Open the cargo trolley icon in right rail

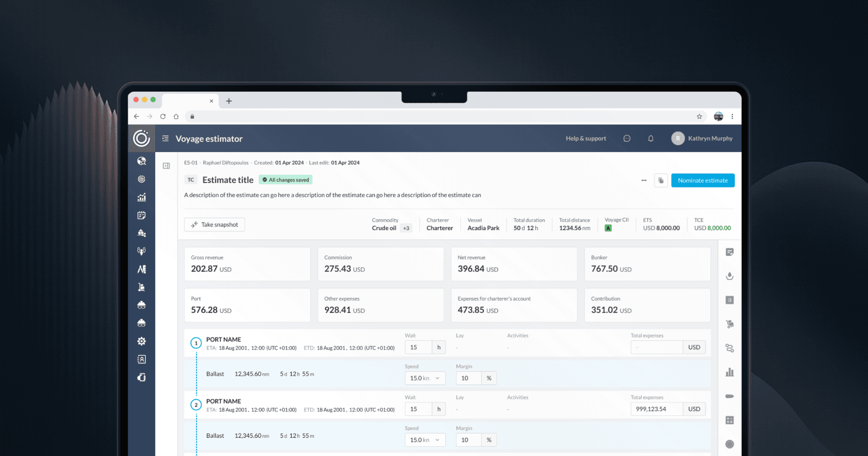coord(729,324)
